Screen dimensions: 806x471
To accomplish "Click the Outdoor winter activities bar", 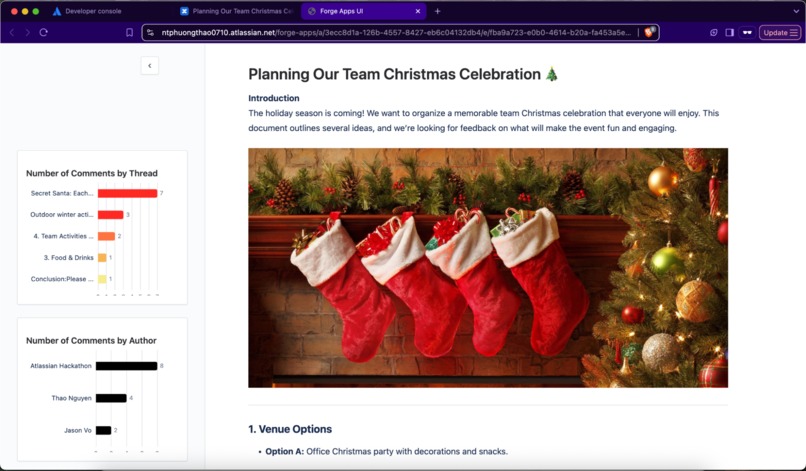I will 111,214.
